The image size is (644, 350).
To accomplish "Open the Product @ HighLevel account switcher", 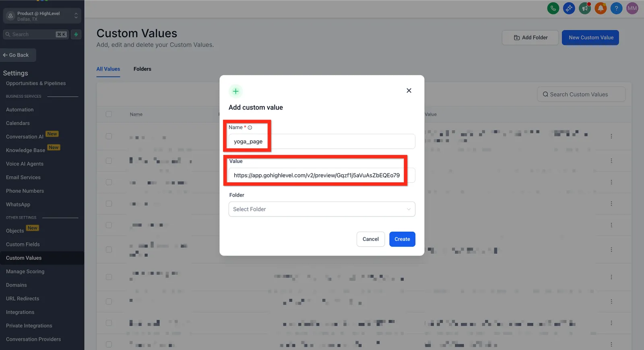I will coord(42,16).
